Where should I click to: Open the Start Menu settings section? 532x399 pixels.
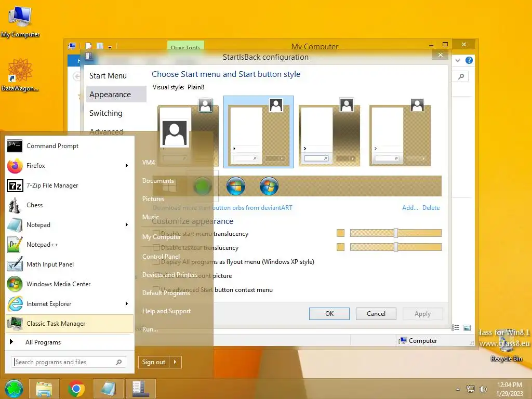(108, 76)
